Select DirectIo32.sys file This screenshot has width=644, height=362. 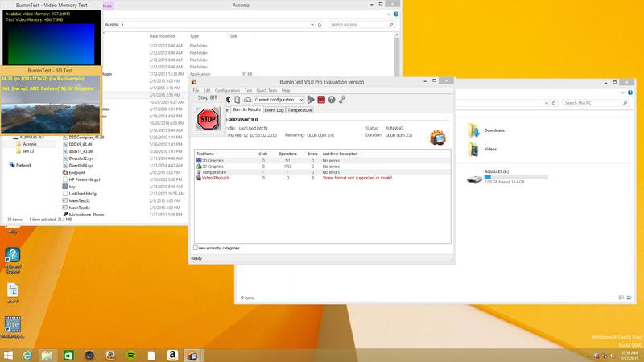[81, 158]
